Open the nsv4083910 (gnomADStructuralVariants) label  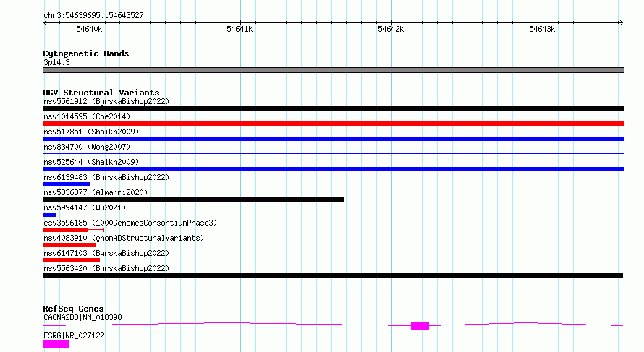pyautogui.click(x=124, y=238)
